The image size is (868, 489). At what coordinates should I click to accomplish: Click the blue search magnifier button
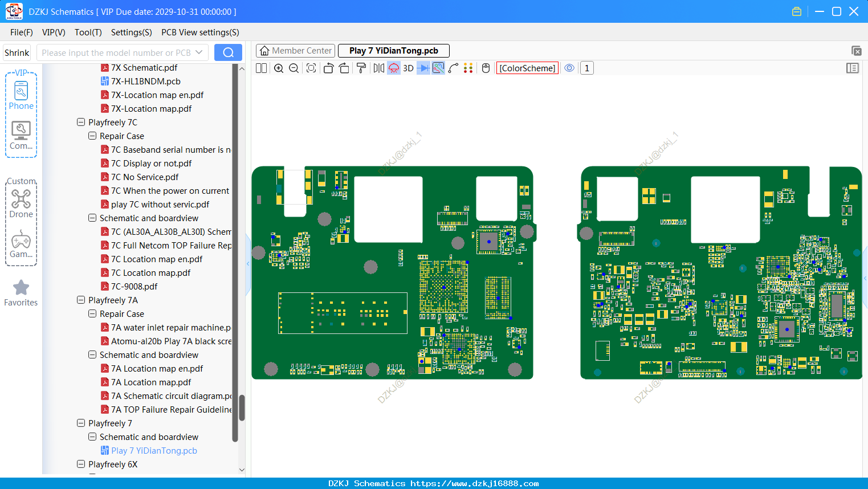pyautogui.click(x=228, y=52)
